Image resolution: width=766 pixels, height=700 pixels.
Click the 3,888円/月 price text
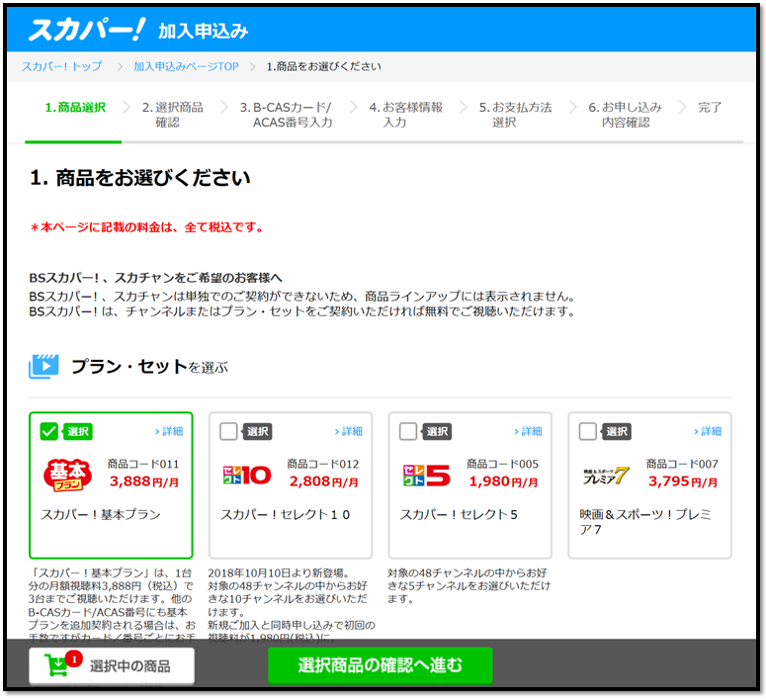[x=144, y=481]
